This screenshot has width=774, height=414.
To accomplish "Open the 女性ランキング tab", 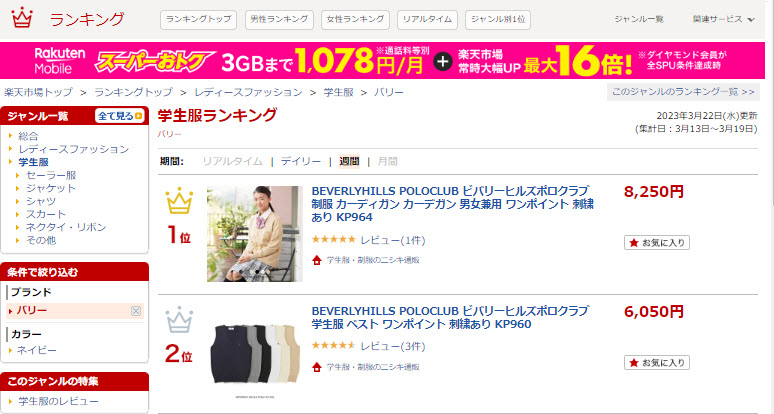I will 355,20.
